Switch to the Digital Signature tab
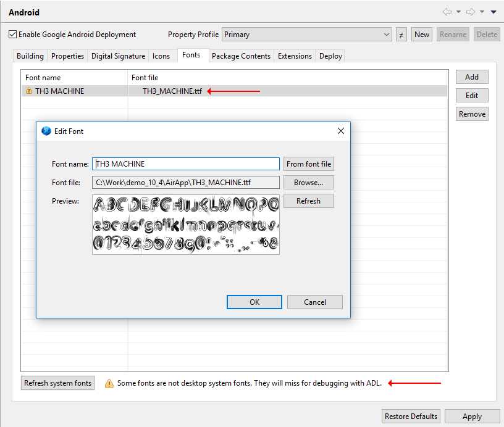This screenshot has width=504, height=427. pos(117,56)
